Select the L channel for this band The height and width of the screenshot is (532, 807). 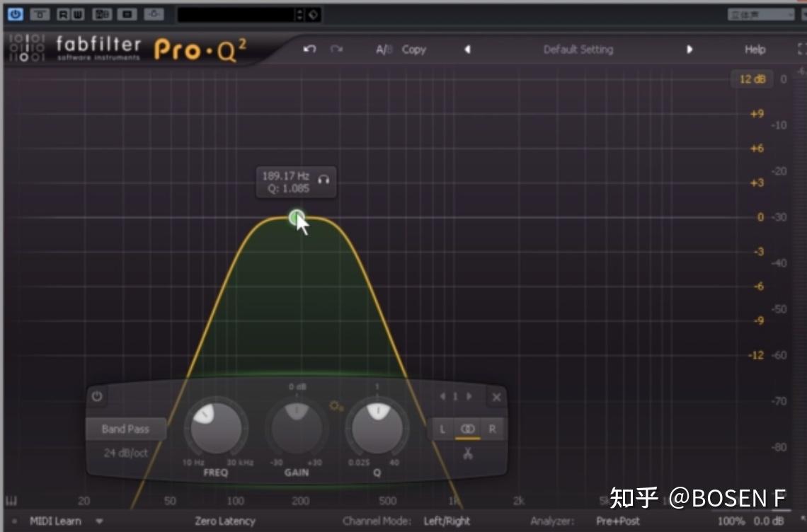click(442, 429)
